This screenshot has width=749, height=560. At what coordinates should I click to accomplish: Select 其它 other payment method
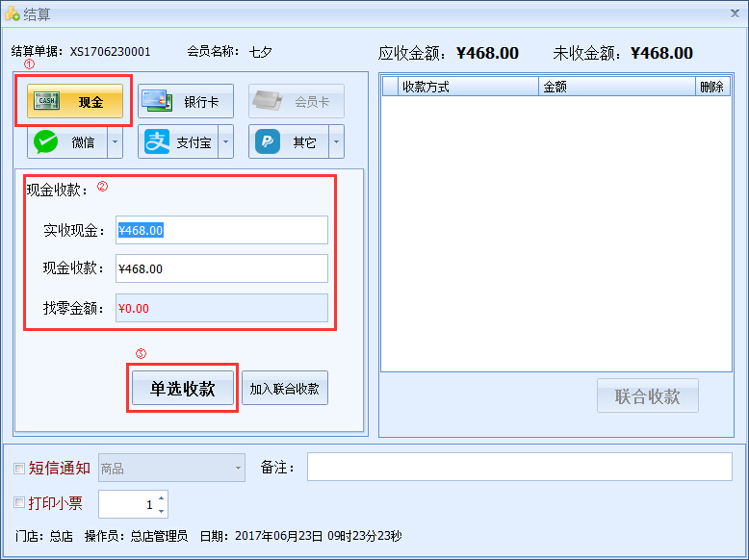[269, 142]
